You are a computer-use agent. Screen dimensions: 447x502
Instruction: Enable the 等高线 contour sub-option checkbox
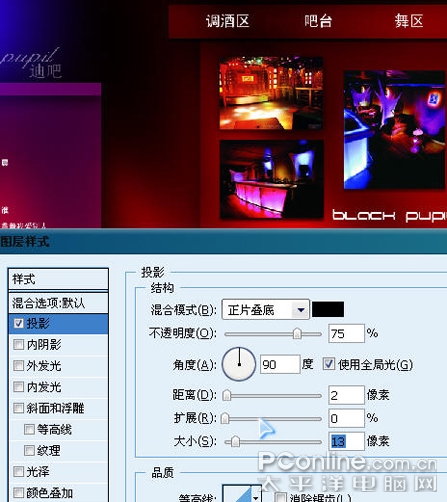point(29,429)
